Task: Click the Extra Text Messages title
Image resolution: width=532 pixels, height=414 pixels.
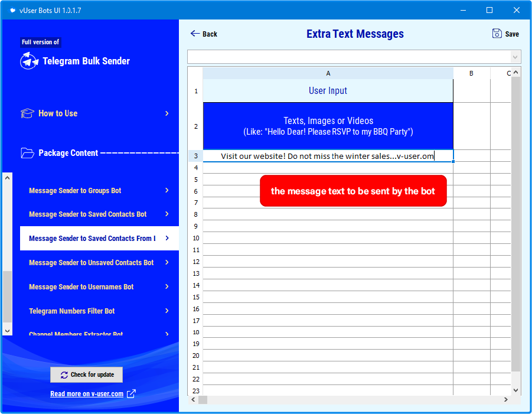Action: (355, 34)
